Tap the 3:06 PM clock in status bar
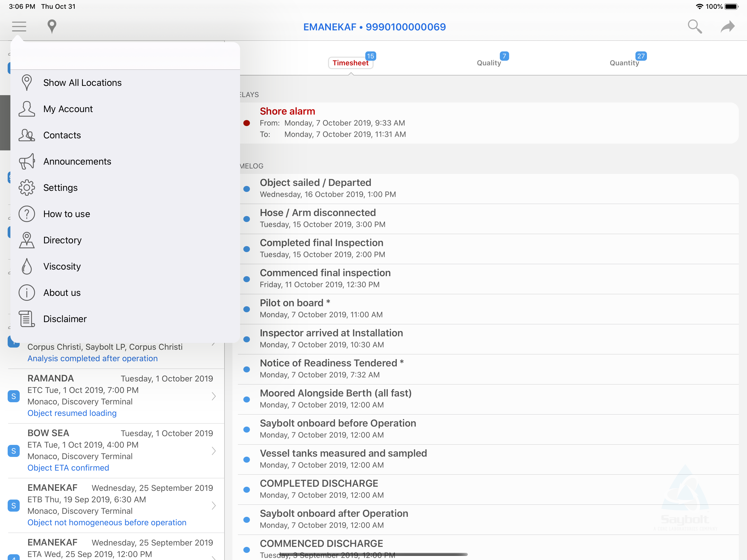The height and width of the screenshot is (560, 747). point(22,6)
